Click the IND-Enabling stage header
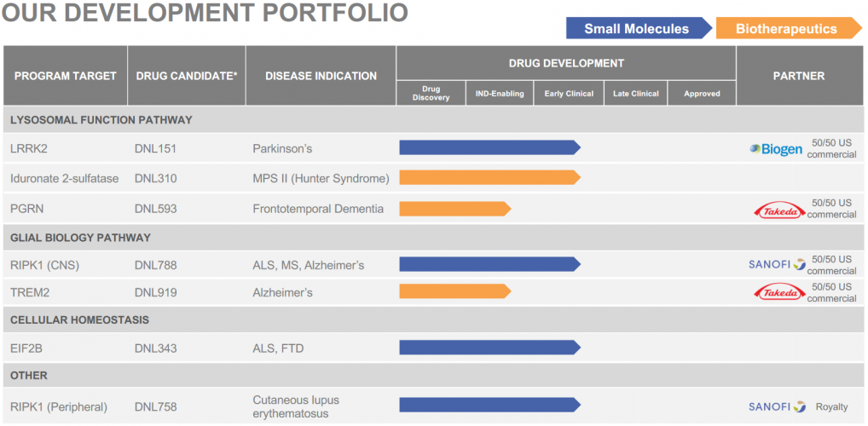868x426 pixels. pos(500,94)
